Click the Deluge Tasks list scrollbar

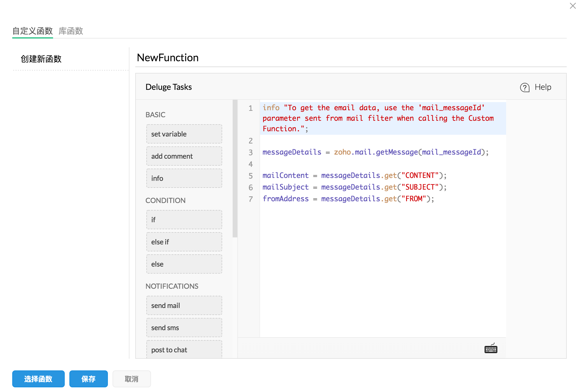click(x=235, y=169)
